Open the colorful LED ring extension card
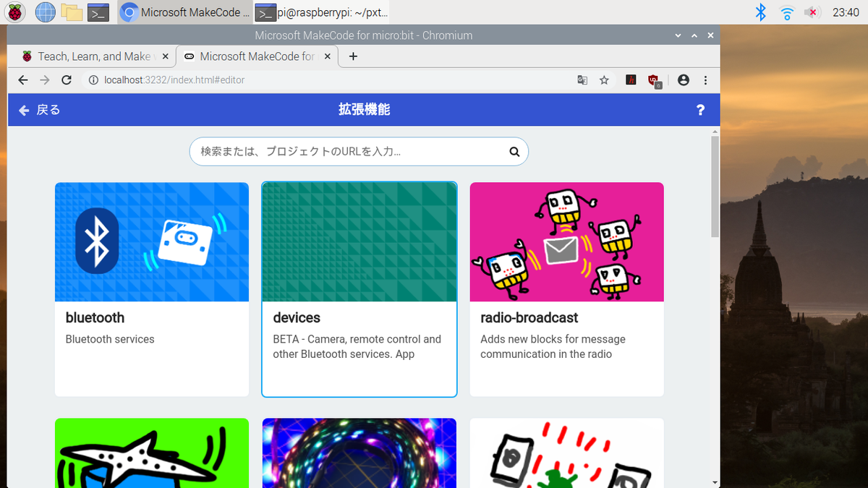Image resolution: width=868 pixels, height=488 pixels. pos(359,453)
